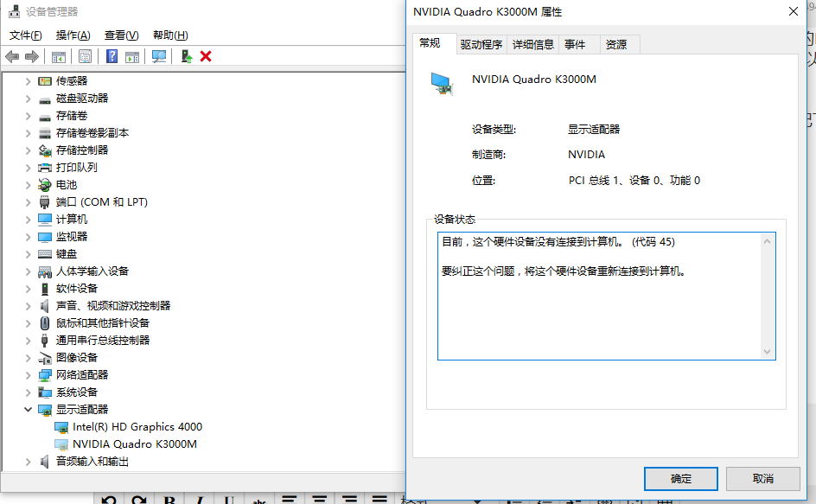The height and width of the screenshot is (504, 816).
Task: Expand the 音频输入和输出 tree node
Action: click(29, 462)
